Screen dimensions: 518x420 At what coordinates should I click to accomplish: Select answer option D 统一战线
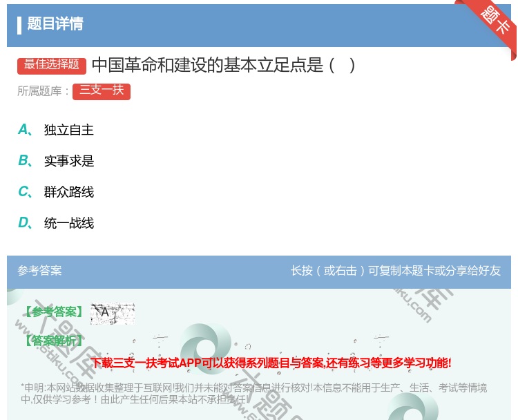[x=56, y=223]
